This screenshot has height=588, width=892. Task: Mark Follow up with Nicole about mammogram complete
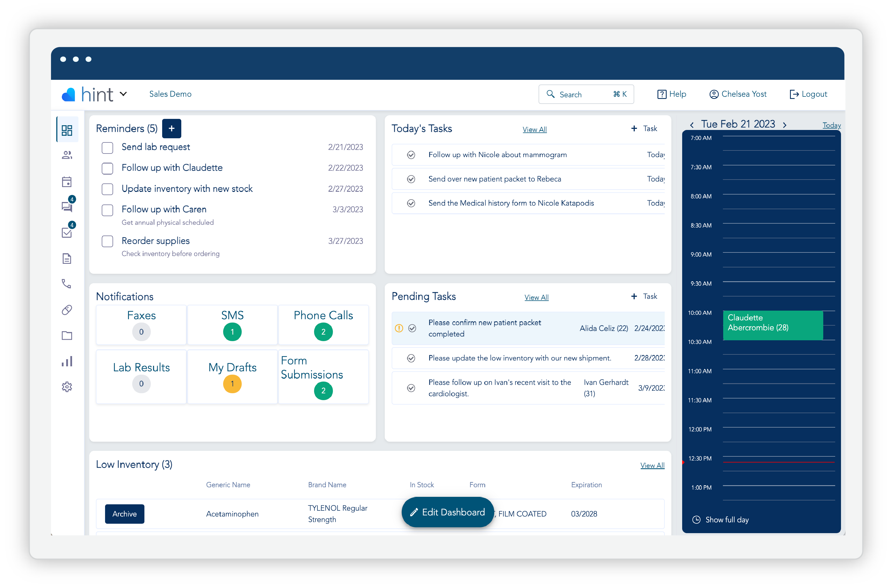click(412, 155)
